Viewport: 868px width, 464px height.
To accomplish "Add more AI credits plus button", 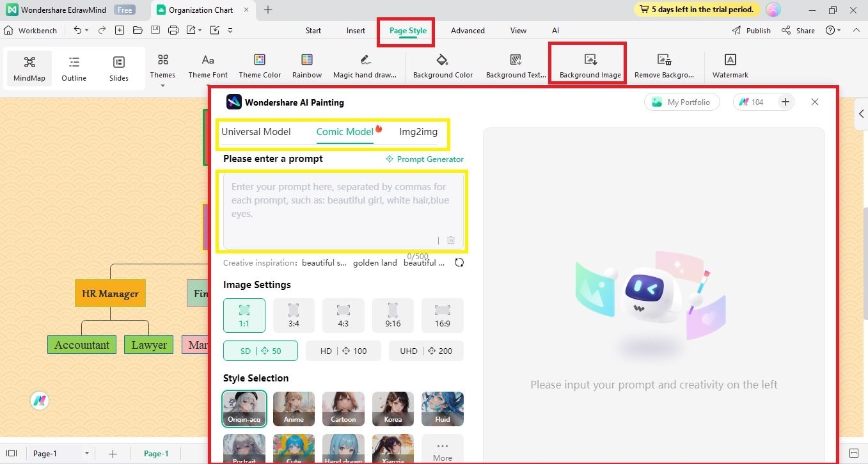I will pyautogui.click(x=785, y=102).
